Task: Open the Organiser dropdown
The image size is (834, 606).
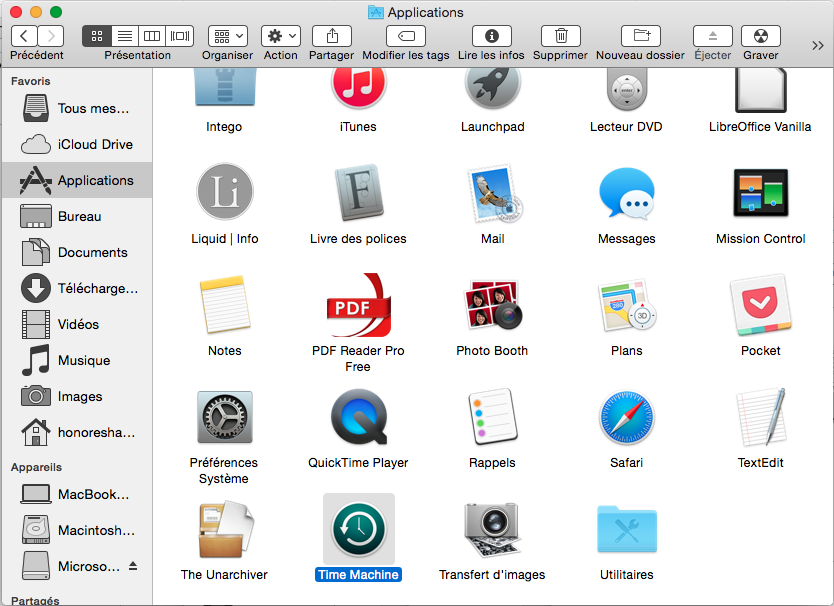Action: click(228, 36)
